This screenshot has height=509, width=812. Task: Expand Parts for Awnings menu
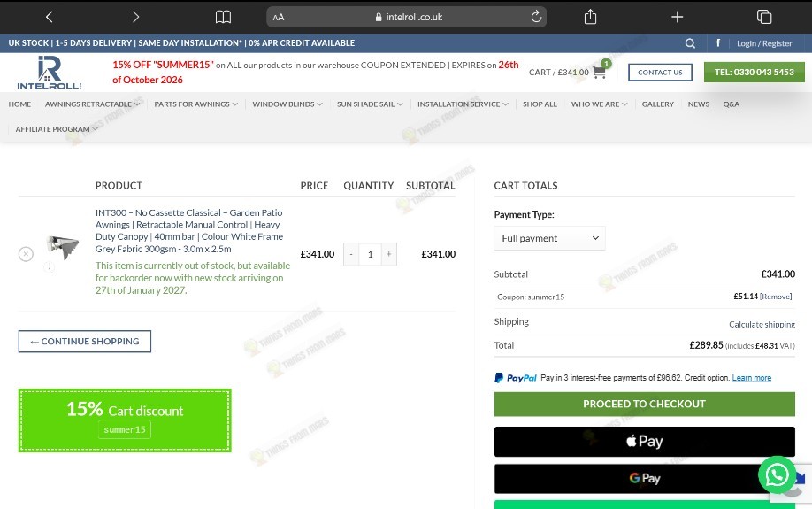(x=195, y=104)
